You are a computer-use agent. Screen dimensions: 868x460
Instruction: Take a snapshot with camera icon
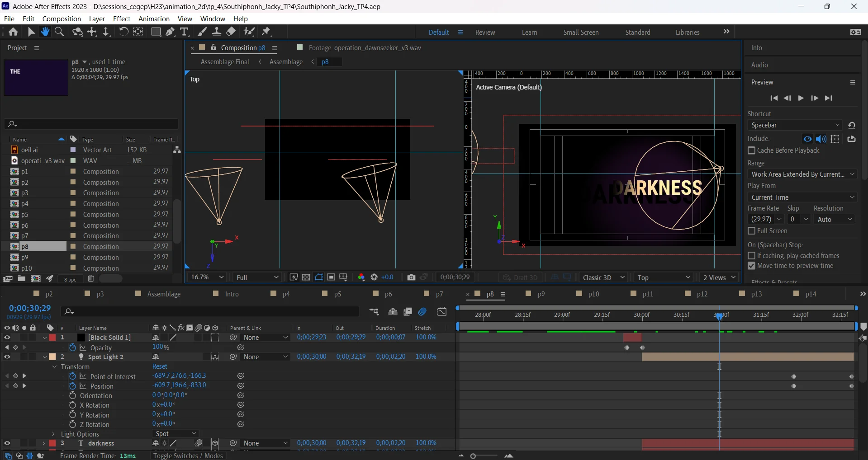[411, 277]
